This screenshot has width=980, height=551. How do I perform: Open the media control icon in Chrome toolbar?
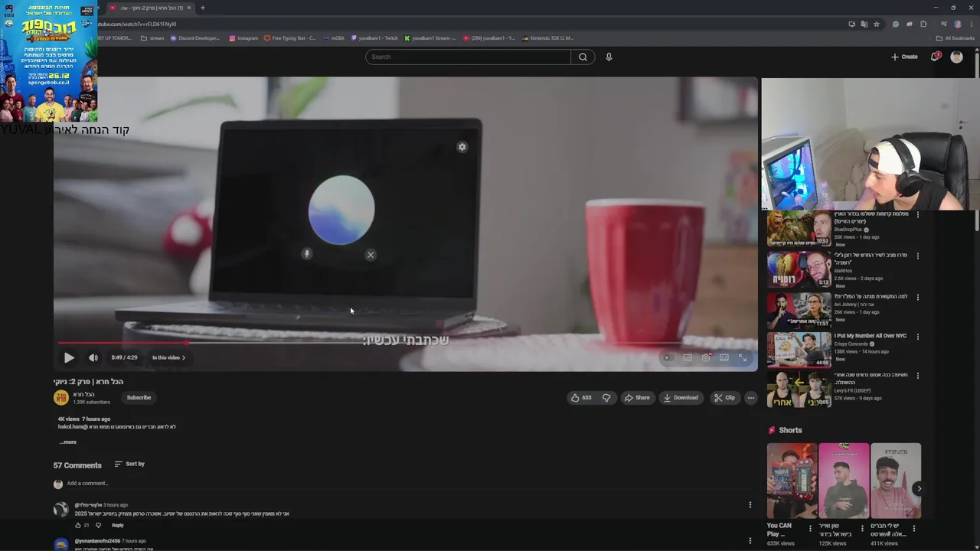point(943,24)
